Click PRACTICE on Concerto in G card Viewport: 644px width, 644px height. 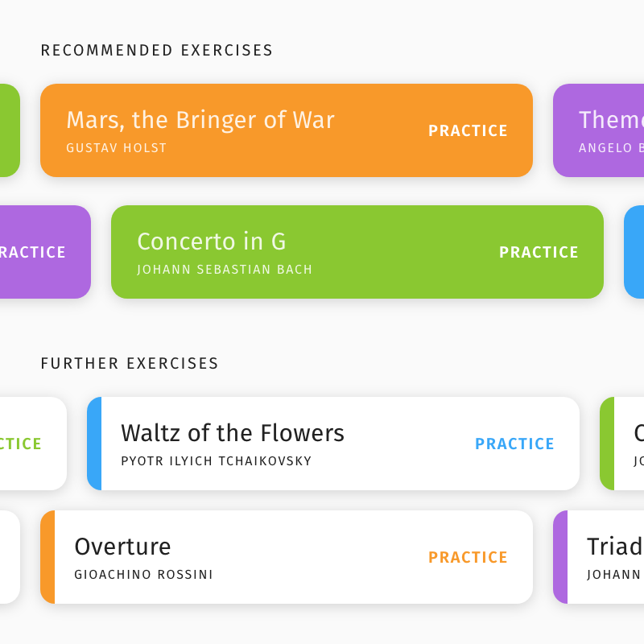point(539,252)
